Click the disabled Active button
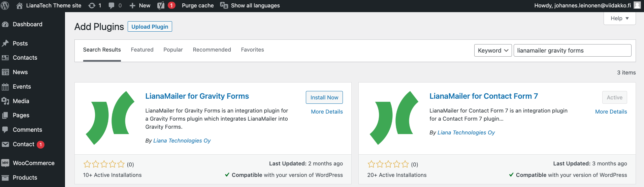 point(614,97)
